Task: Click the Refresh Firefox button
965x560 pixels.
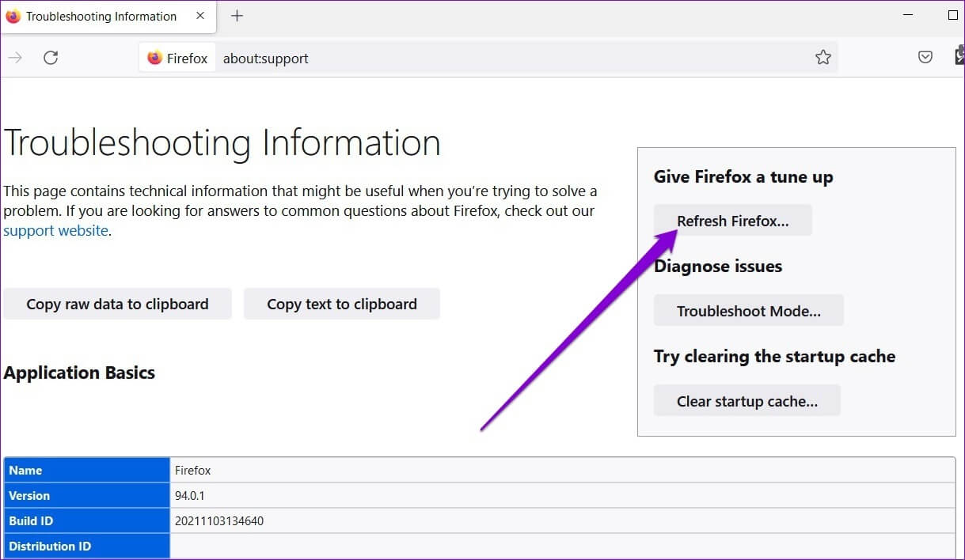Action: point(733,221)
